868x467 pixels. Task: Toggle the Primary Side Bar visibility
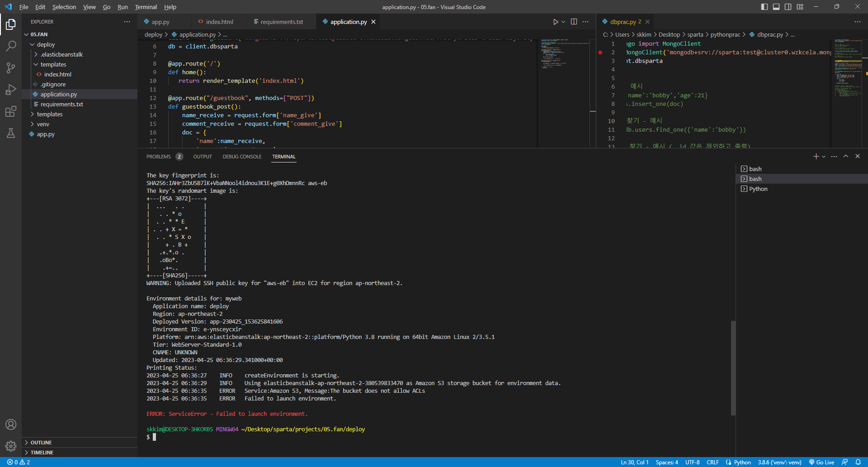coord(764,7)
